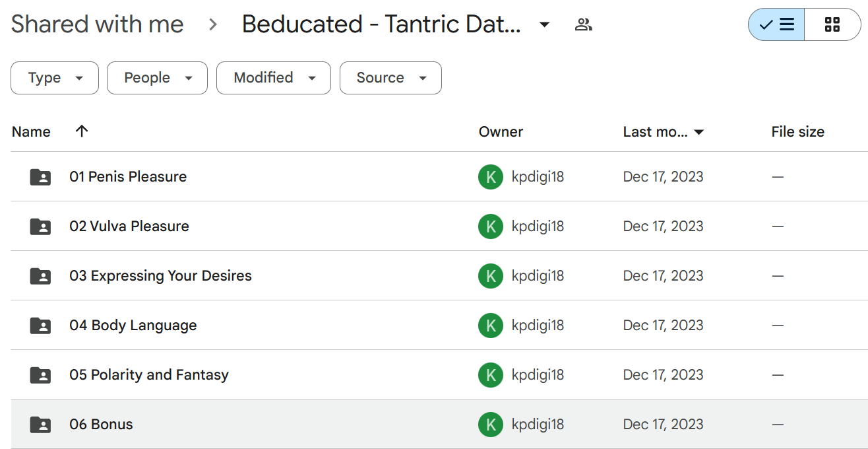This screenshot has width=868, height=449.
Task: Click folder icon of 03 Expressing Your Desires
Action: [40, 276]
